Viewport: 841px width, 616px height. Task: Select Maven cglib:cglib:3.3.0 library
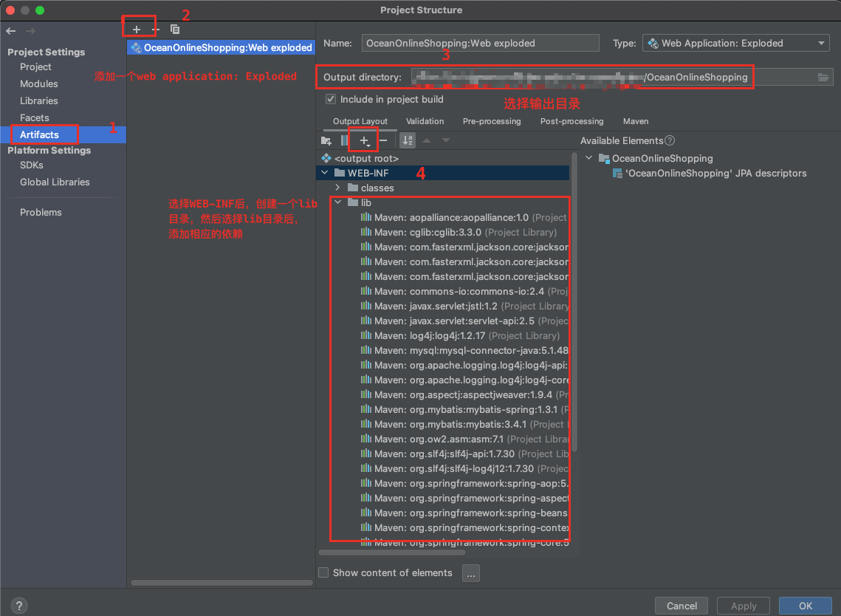tap(459, 233)
